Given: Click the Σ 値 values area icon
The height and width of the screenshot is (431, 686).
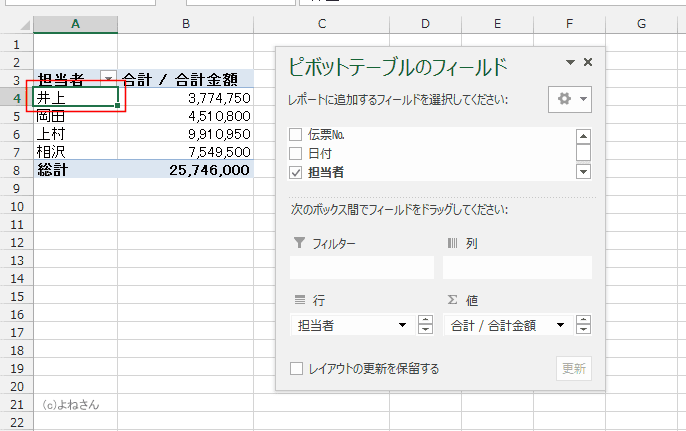Looking at the screenshot, I should 452,300.
